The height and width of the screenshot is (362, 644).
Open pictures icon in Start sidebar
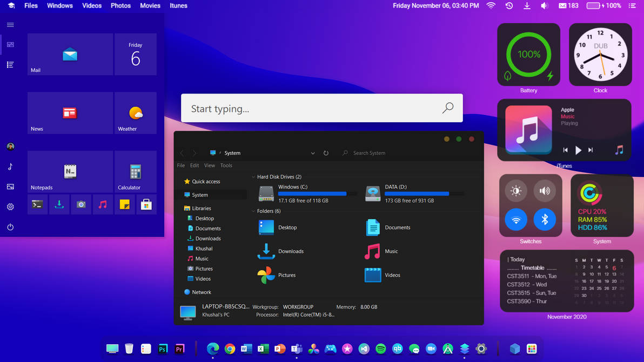pyautogui.click(x=10, y=186)
